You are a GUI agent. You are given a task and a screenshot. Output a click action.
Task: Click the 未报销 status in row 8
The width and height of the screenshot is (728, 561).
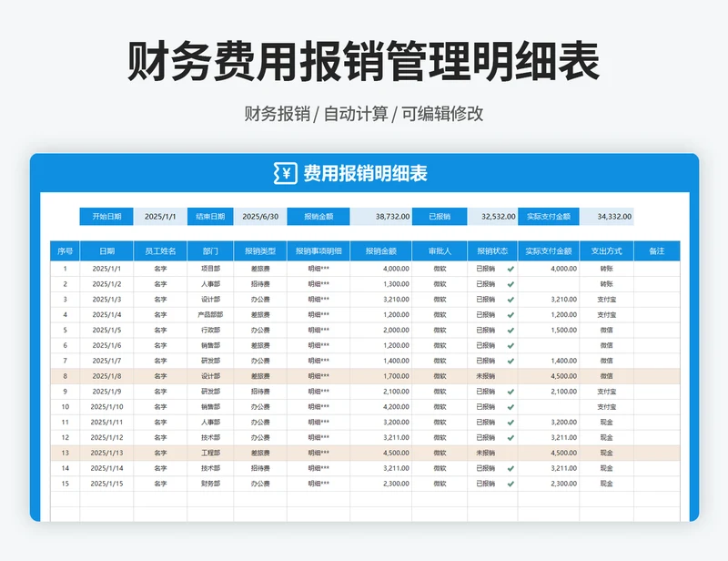tap(486, 376)
